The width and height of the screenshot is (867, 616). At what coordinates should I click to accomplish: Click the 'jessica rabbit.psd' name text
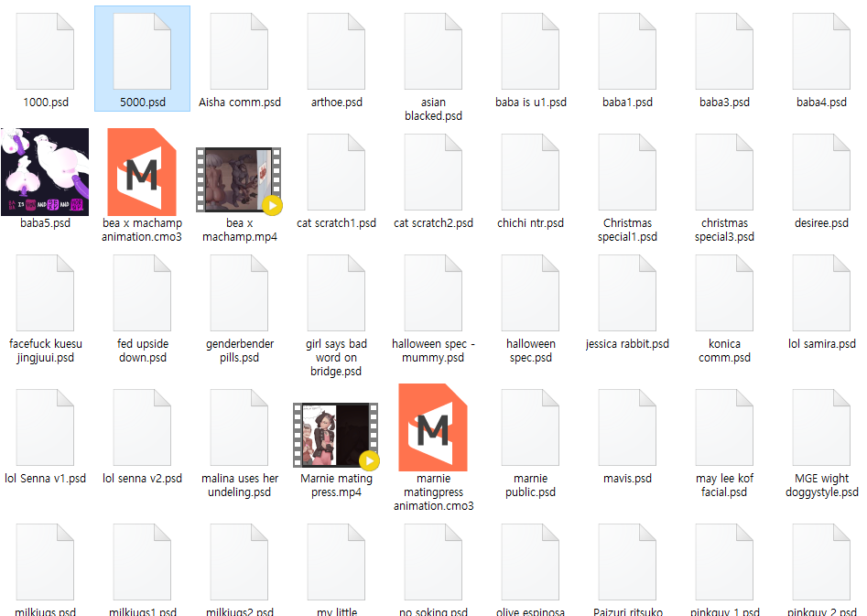[x=627, y=344]
